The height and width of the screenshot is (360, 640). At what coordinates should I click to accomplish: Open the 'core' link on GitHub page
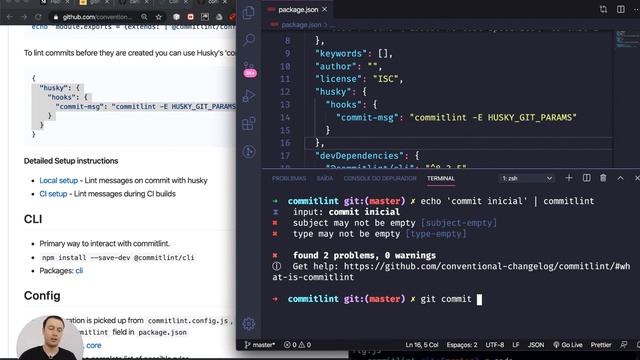[93, 345]
